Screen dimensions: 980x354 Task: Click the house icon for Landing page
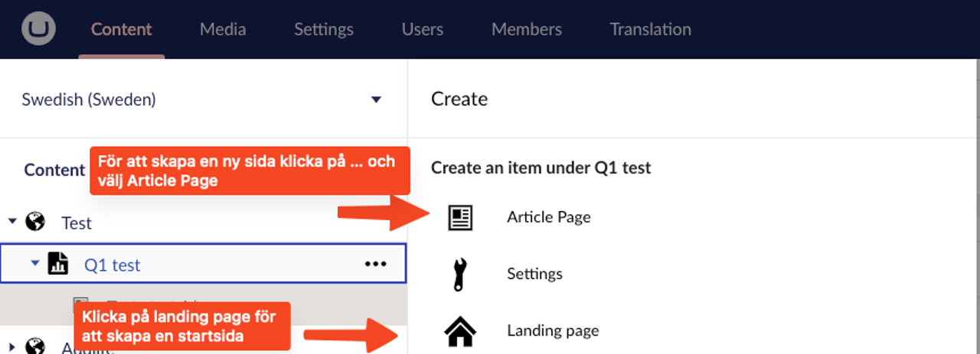click(460, 331)
